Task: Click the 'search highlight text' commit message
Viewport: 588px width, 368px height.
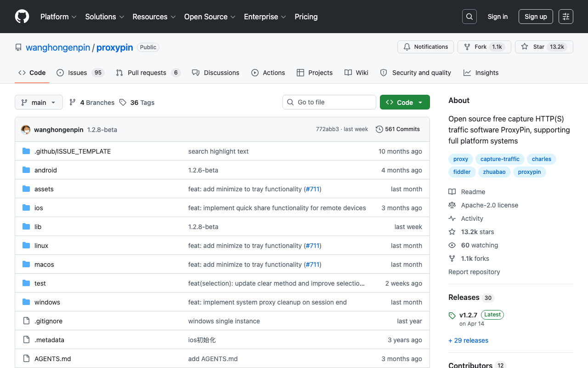Action: coord(218,151)
